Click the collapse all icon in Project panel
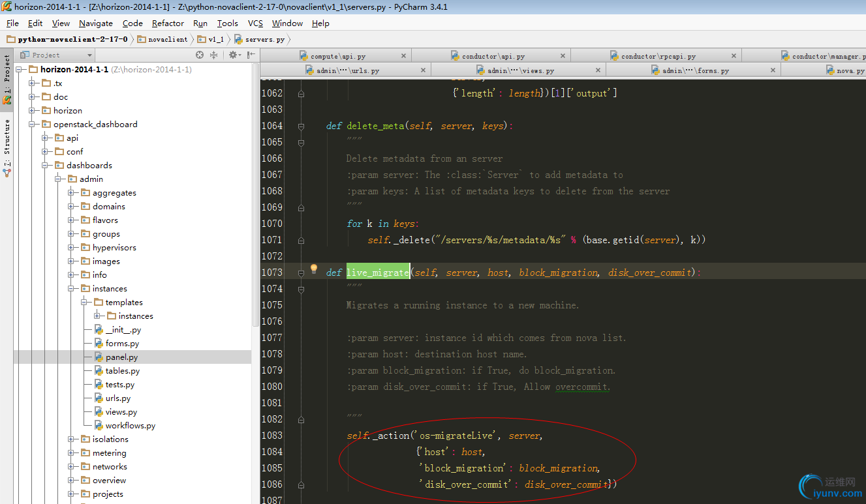This screenshot has width=866, height=504. 213,55
